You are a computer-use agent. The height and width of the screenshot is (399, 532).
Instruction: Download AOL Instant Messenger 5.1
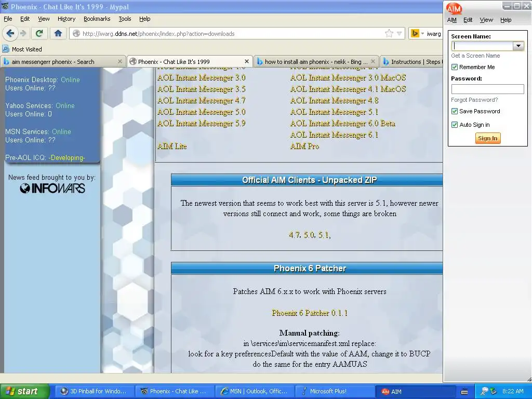334,112
